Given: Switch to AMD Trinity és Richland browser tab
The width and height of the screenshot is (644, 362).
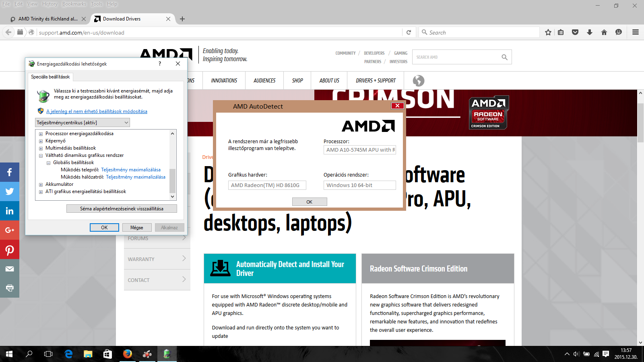Looking at the screenshot, I should [48, 19].
